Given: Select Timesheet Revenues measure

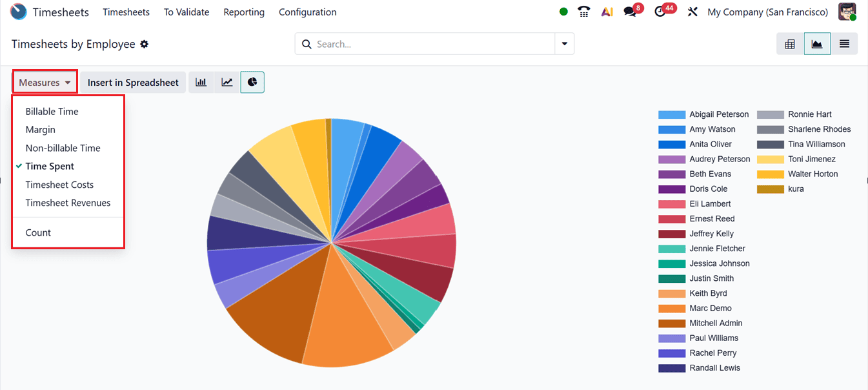Looking at the screenshot, I should click(68, 203).
